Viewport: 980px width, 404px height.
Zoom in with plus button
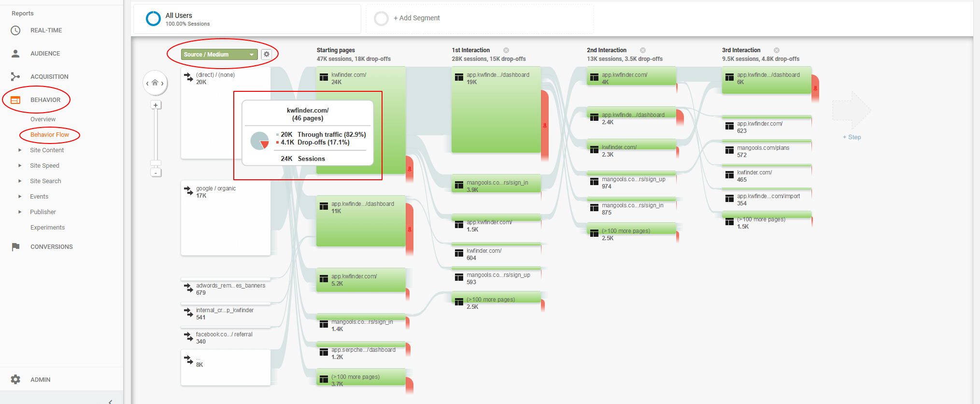click(x=156, y=105)
